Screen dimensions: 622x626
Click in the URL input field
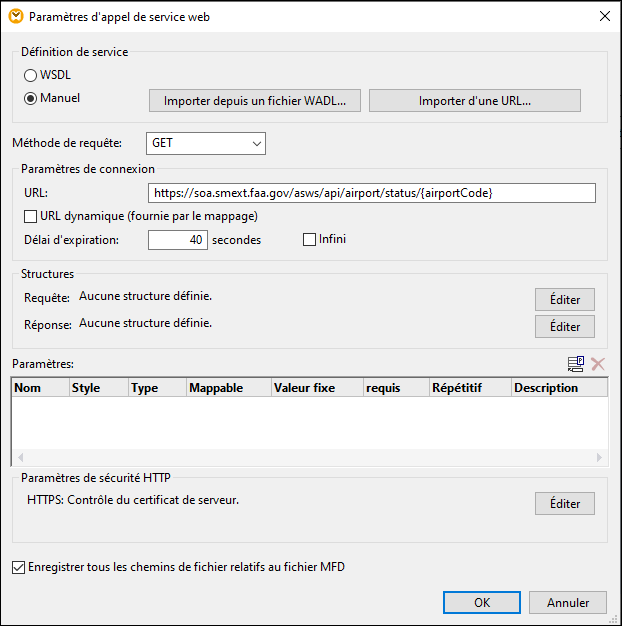(371, 193)
